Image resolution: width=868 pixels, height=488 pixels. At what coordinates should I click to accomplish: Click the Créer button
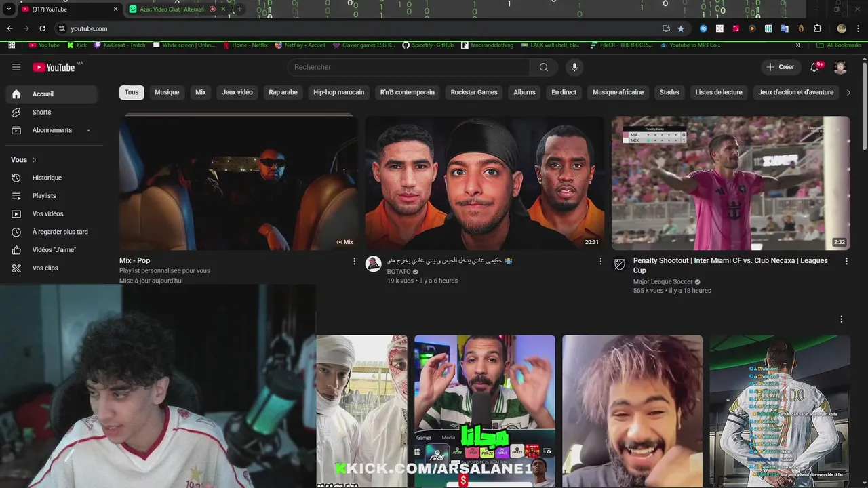(781, 67)
